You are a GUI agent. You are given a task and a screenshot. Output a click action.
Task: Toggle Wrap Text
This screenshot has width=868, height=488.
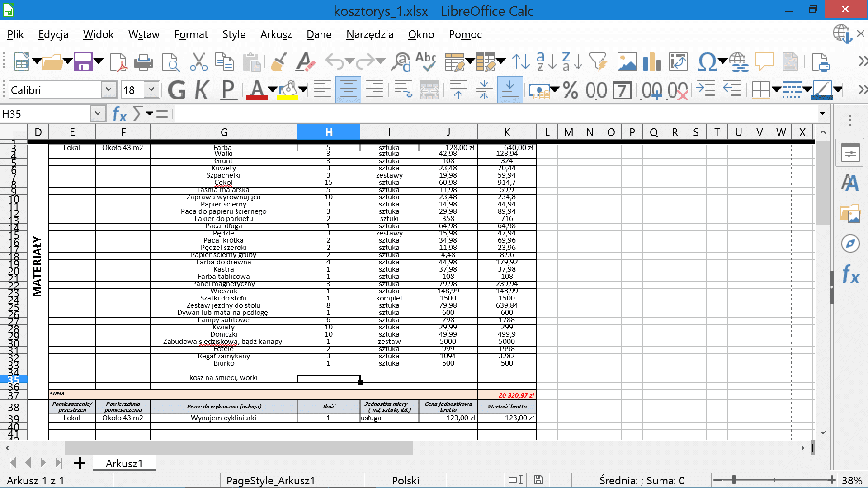click(x=403, y=90)
